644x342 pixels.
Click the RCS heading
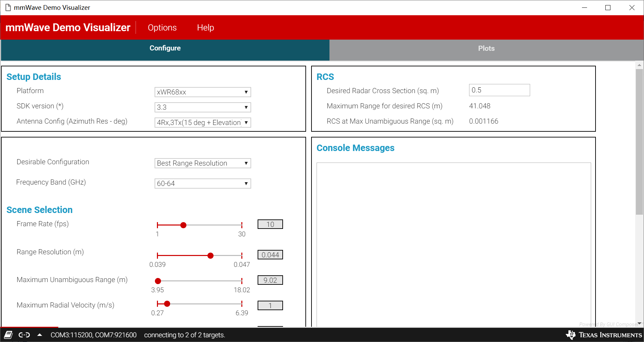coord(325,77)
